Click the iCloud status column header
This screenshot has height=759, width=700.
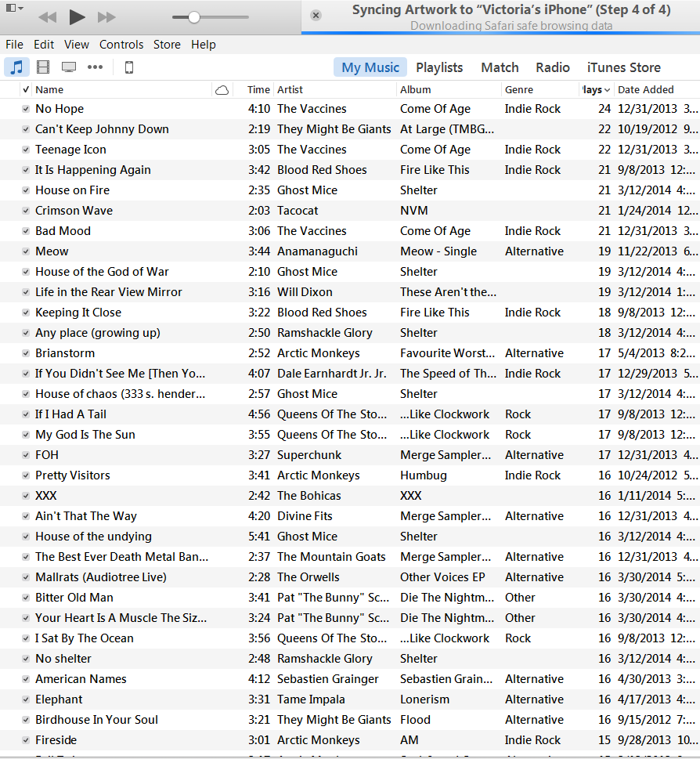coord(222,90)
